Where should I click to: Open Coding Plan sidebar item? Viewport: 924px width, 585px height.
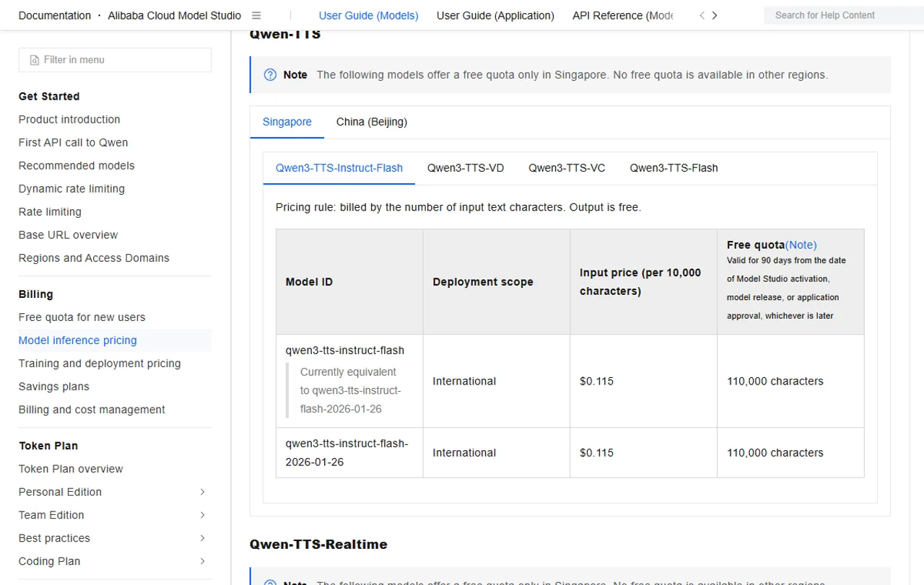pyautogui.click(x=49, y=561)
